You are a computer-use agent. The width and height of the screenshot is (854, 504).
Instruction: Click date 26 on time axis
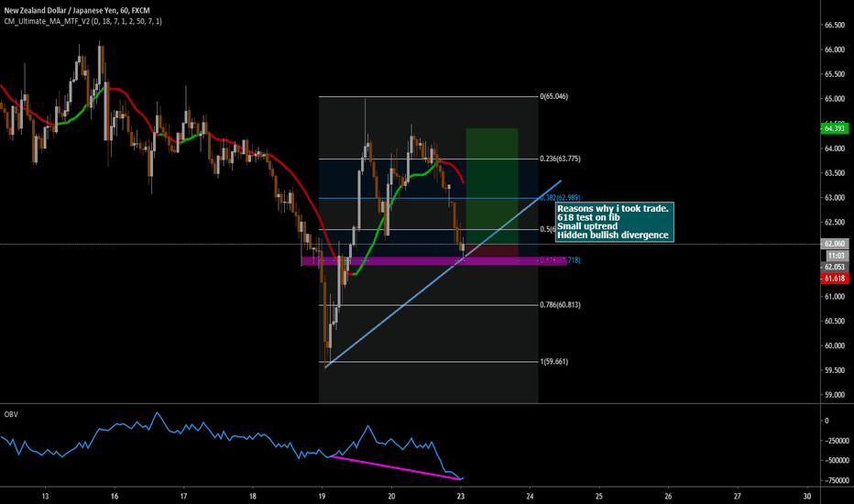[x=668, y=497]
